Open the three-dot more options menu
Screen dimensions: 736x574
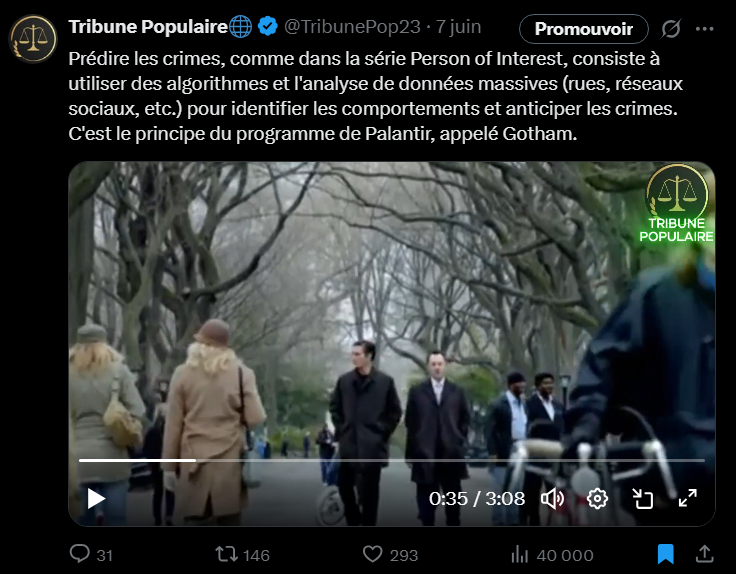click(x=705, y=29)
